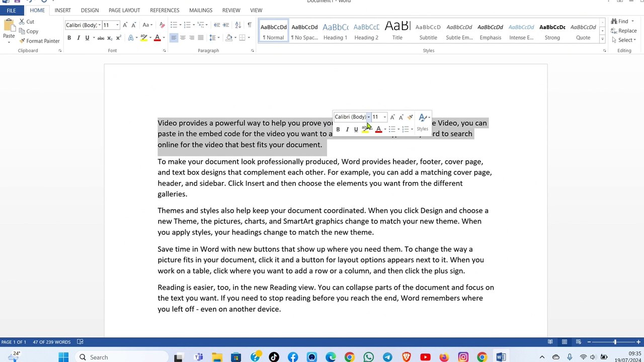Switch to the INSERT tab
This screenshot has height=362, width=644.
pyautogui.click(x=62, y=10)
